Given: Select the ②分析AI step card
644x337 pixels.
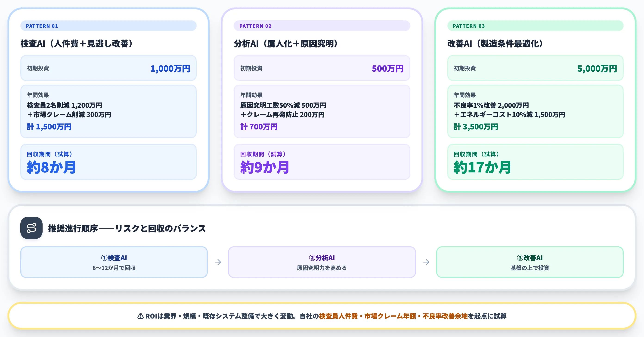Looking at the screenshot, I should tap(322, 262).
